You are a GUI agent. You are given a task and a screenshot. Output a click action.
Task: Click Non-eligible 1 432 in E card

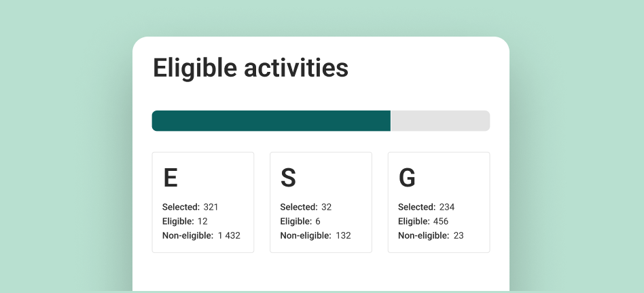point(201,235)
